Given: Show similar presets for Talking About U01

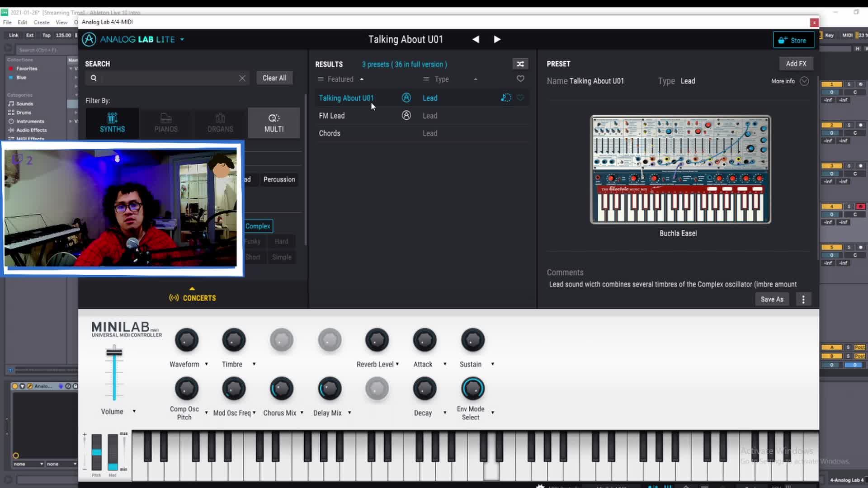Looking at the screenshot, I should (x=506, y=98).
